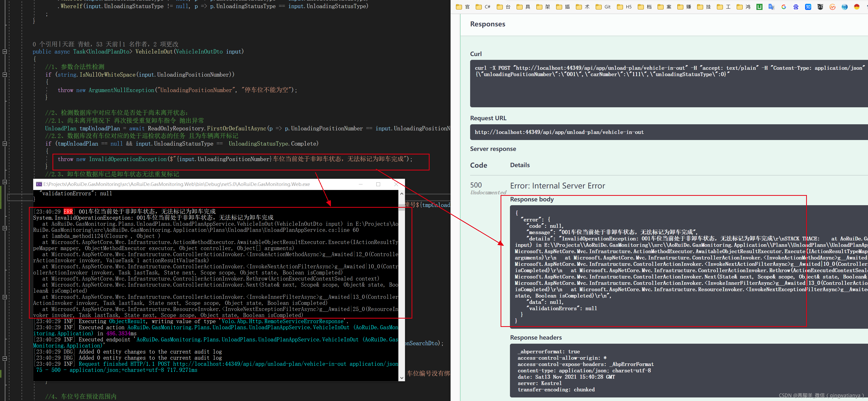Collapse the IsNullOrWhiteSpace if block
Screen dimensions: 868x401
[x=5, y=75]
